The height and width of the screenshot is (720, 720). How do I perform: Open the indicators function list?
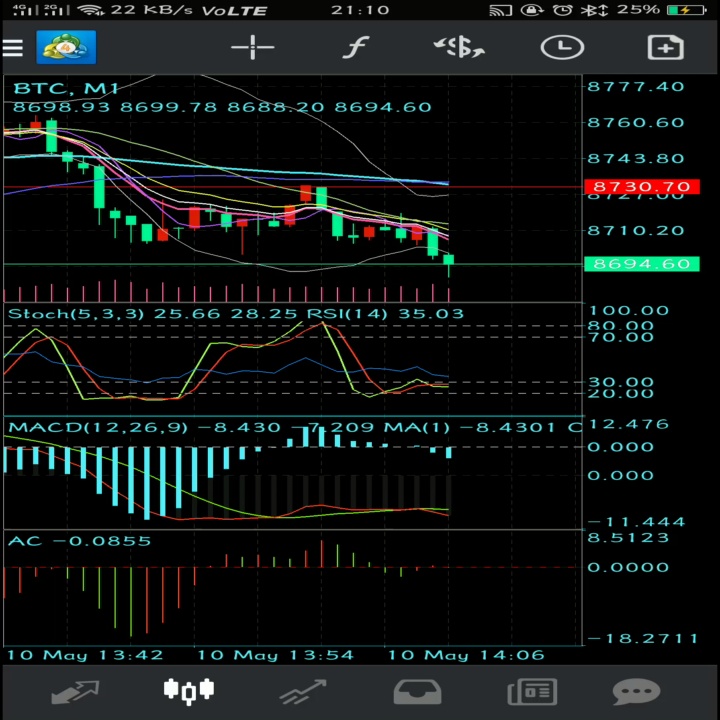[x=356, y=47]
